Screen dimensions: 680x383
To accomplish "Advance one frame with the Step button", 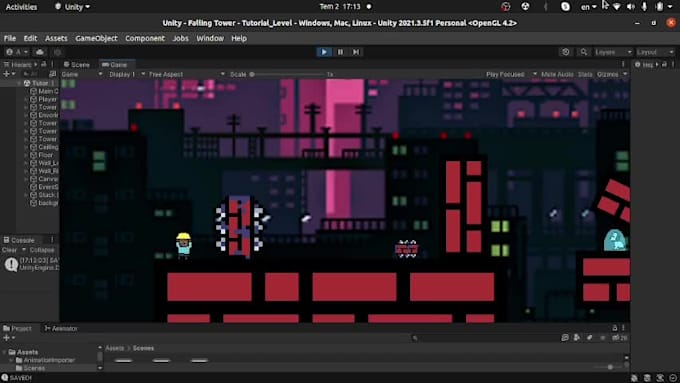I will pos(356,52).
